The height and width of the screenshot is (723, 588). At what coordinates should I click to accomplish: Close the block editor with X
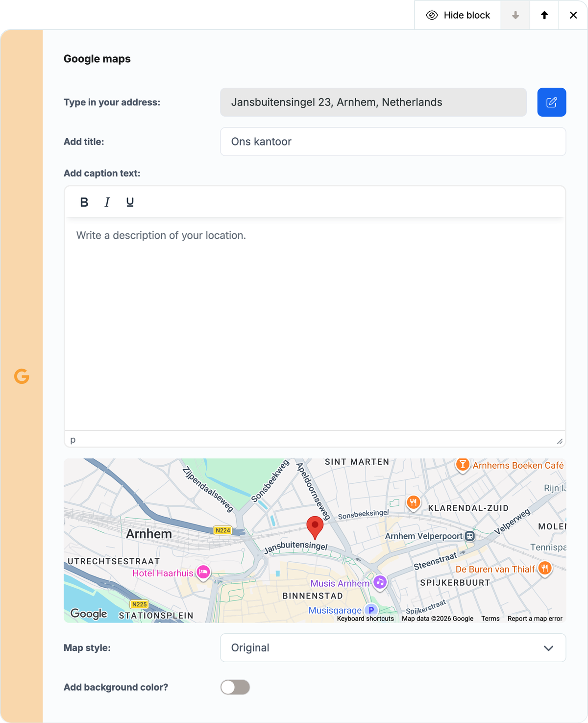click(573, 15)
